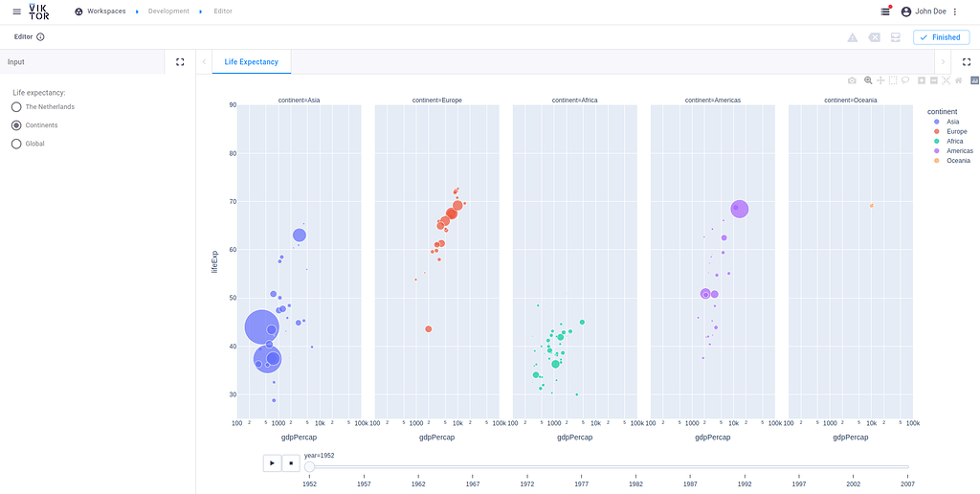
Task: Switch to the Life Expectancy tab
Action: (x=252, y=62)
